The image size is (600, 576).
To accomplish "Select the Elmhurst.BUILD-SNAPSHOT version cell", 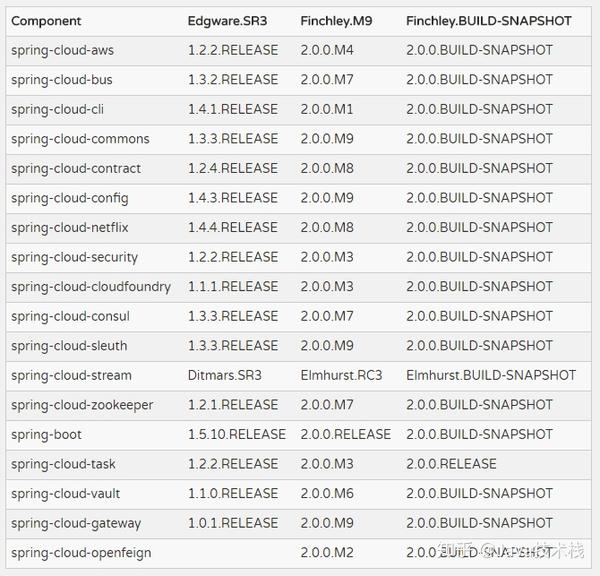I will click(491, 376).
